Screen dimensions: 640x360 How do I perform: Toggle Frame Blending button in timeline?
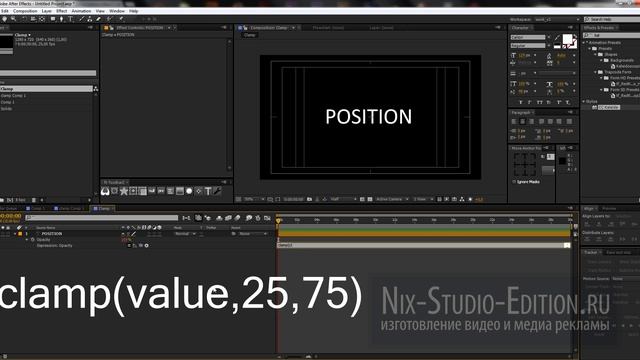click(x=229, y=218)
